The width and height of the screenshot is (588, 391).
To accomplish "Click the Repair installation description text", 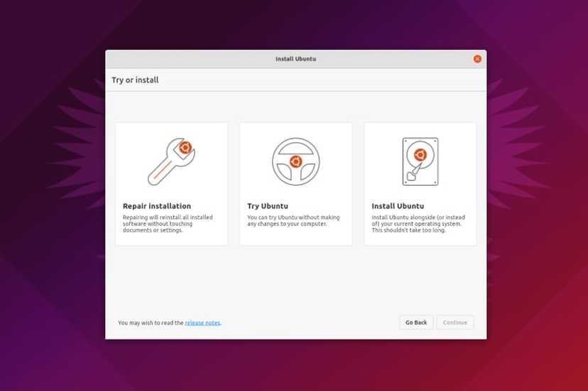I will pyautogui.click(x=168, y=223).
